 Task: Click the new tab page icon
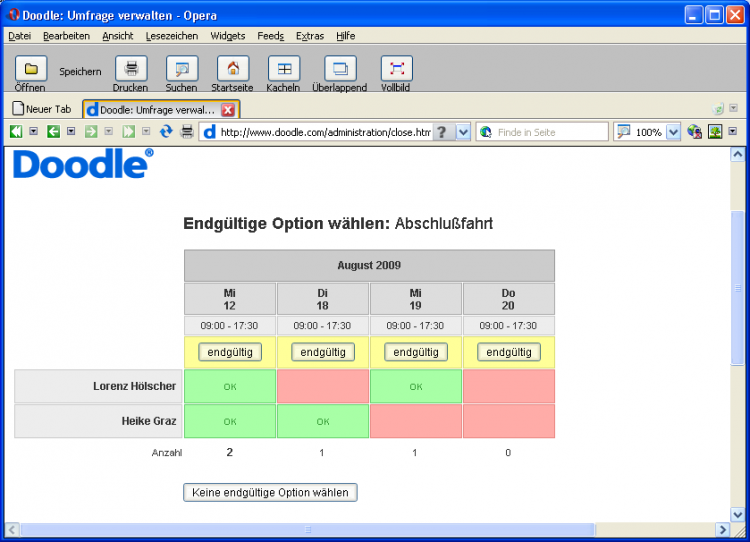[x=18, y=109]
